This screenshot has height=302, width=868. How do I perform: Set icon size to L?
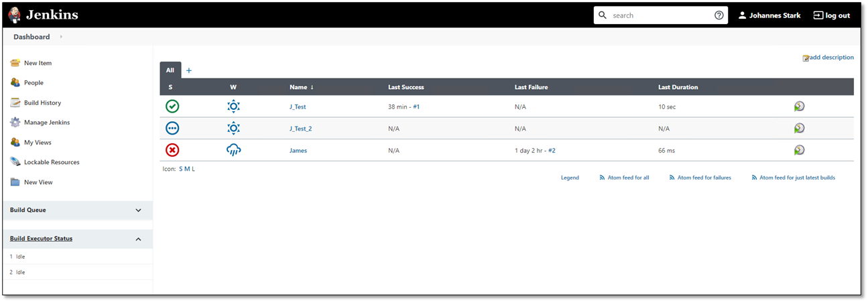[x=193, y=169]
